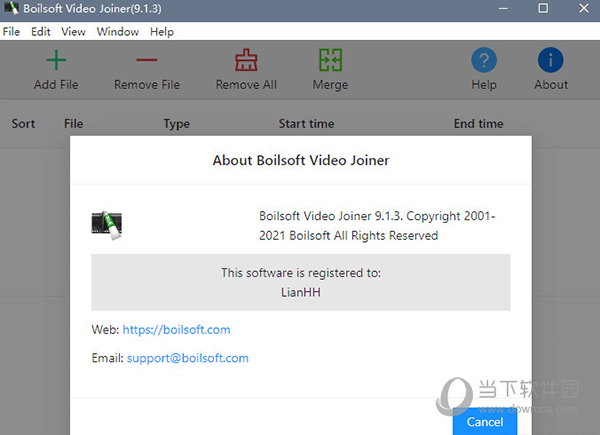Open the Window menu
The width and height of the screenshot is (600, 435).
(117, 31)
